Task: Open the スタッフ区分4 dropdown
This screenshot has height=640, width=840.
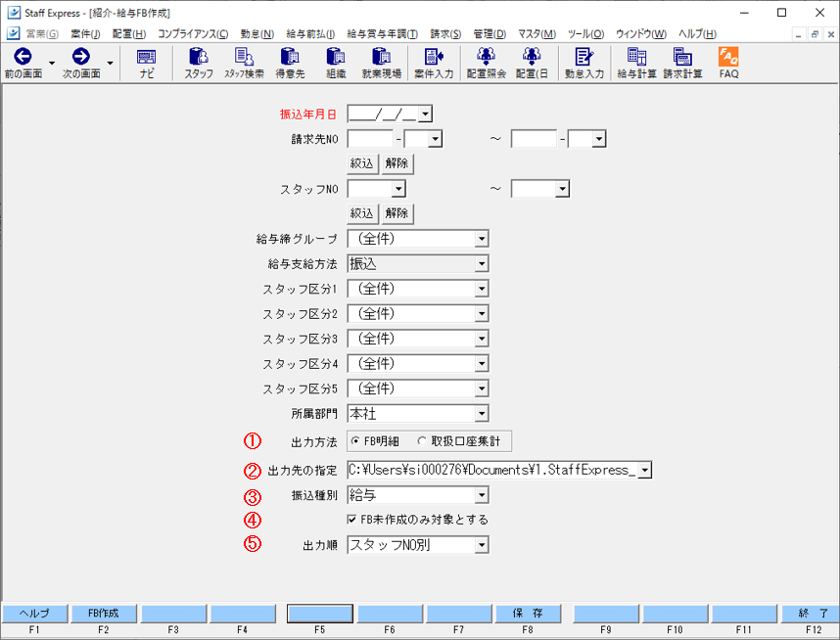Action: point(482,364)
